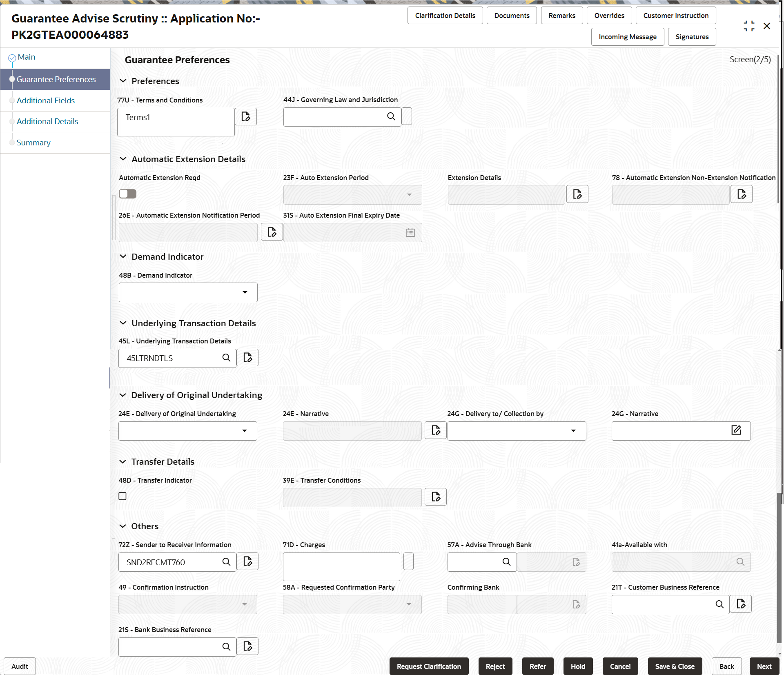The image size is (784, 675).
Task: Open Additional Details step
Action: 47,121
